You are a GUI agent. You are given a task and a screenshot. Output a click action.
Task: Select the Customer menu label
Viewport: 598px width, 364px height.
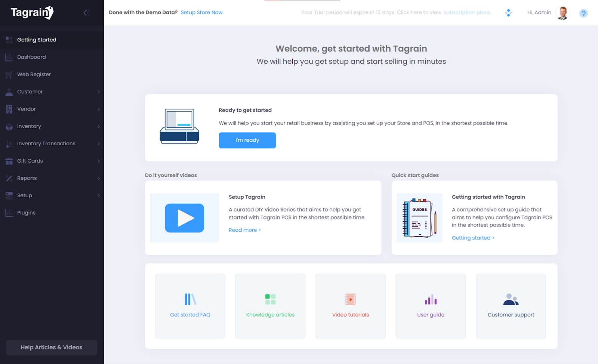30,92
